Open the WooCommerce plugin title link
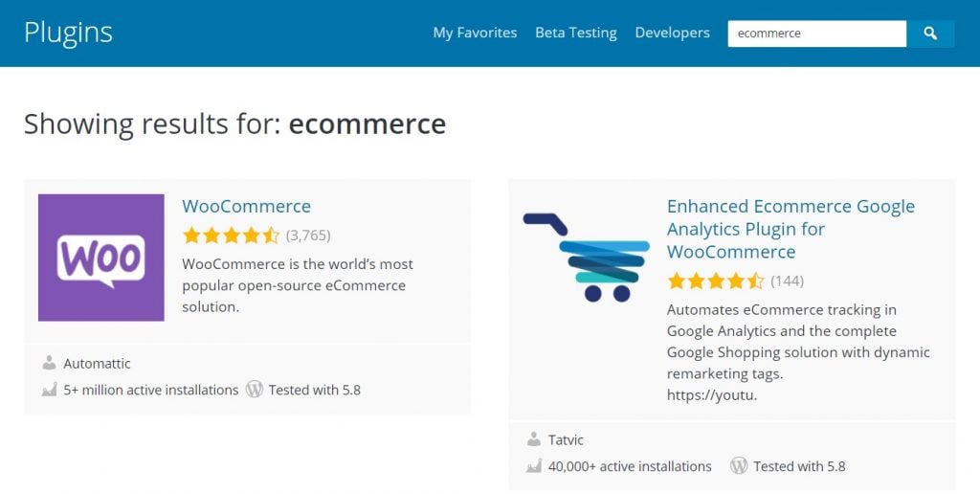Viewport: 980px width, 494px height. 246,206
